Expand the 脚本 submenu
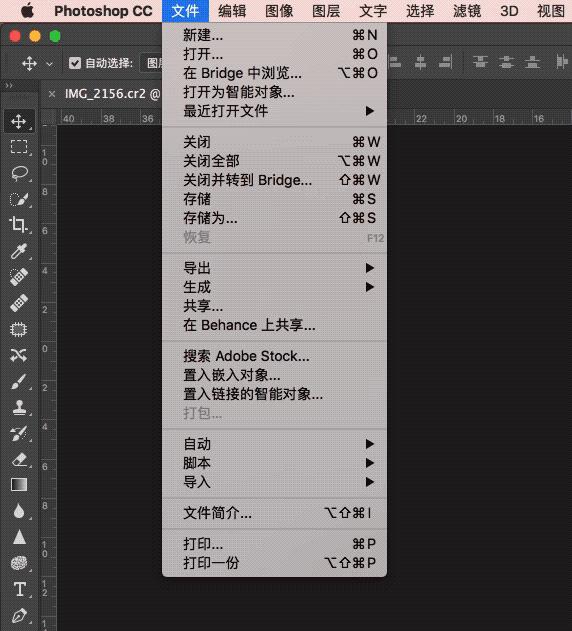The image size is (572, 631). pos(275,463)
